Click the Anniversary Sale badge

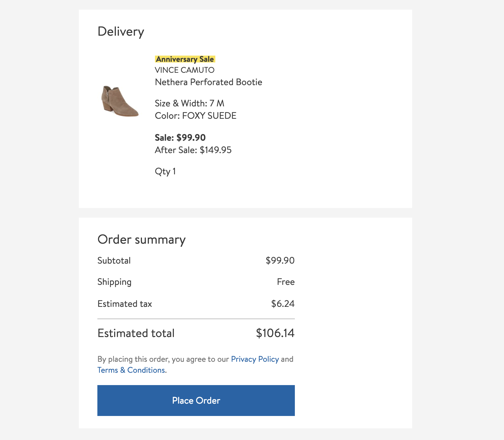[x=185, y=59]
